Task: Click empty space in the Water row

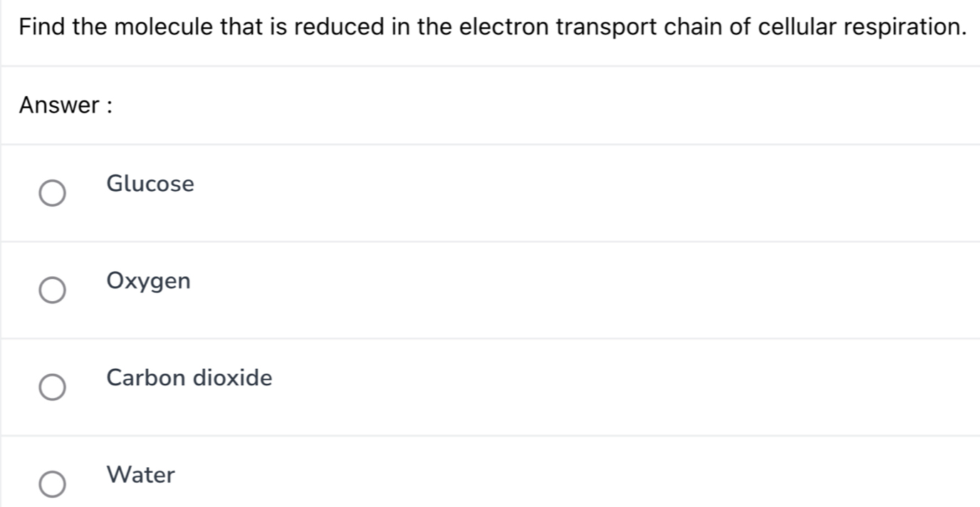Action: 570,477
